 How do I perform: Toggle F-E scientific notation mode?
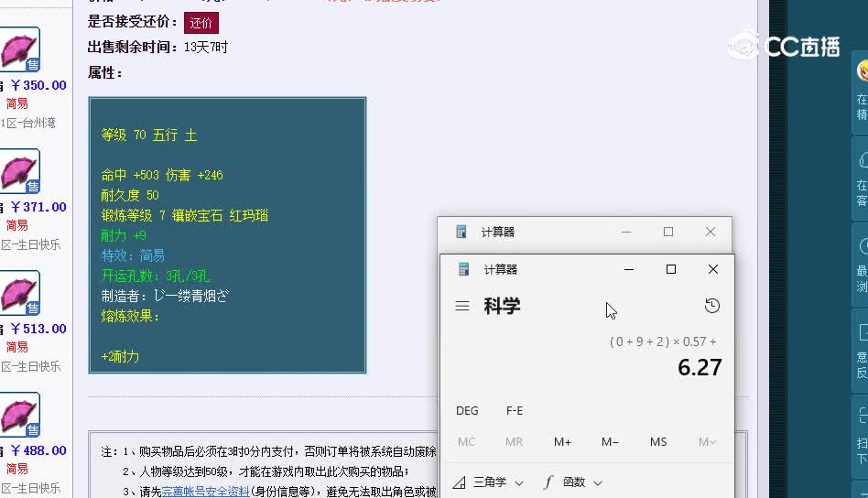click(515, 410)
